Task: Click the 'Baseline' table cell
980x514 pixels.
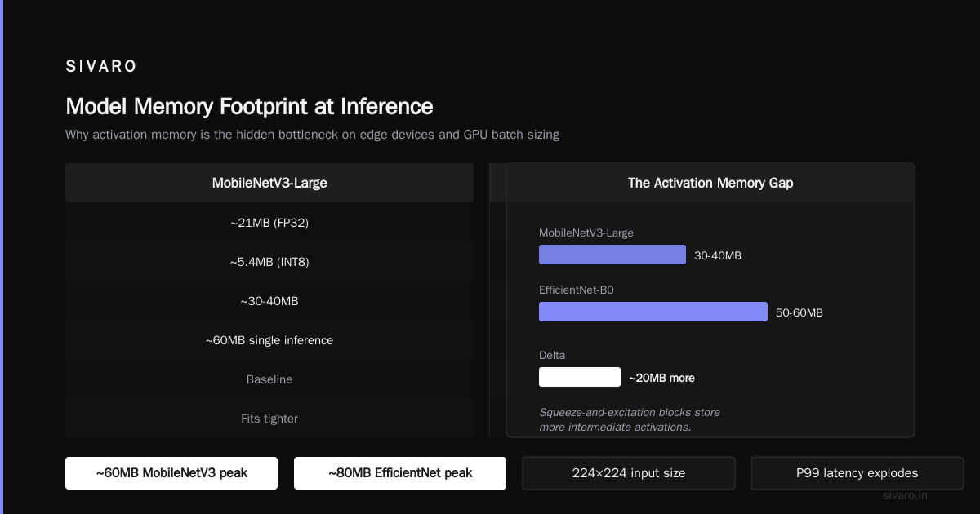Action: click(269, 379)
